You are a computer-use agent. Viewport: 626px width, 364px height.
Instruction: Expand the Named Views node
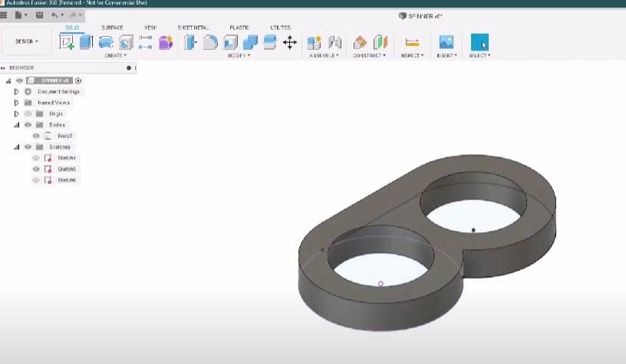[16, 103]
